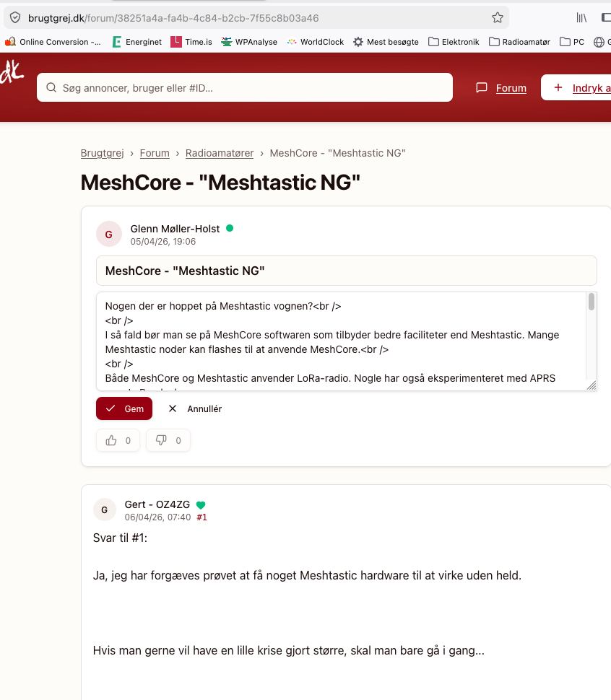Click the shield tracking protection icon
The width and height of the screenshot is (611, 700).
tap(15, 17)
